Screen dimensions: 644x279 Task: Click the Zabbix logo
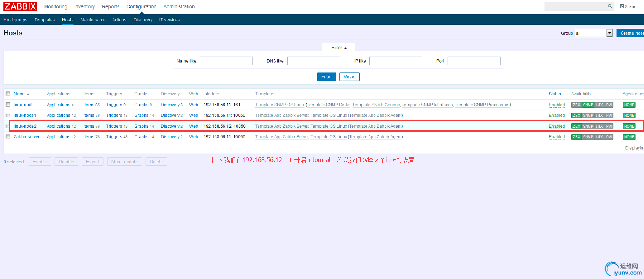[20, 6]
